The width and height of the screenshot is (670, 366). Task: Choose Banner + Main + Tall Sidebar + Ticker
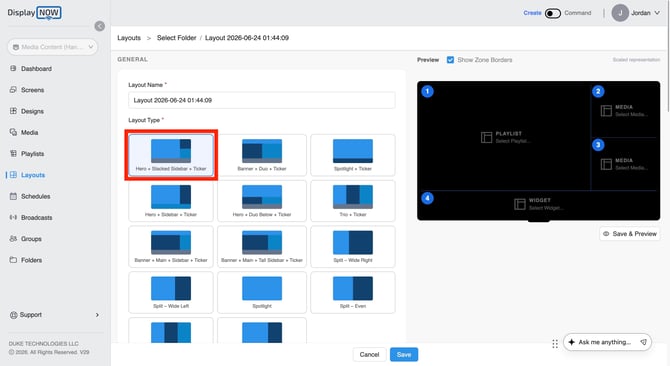coord(262,246)
